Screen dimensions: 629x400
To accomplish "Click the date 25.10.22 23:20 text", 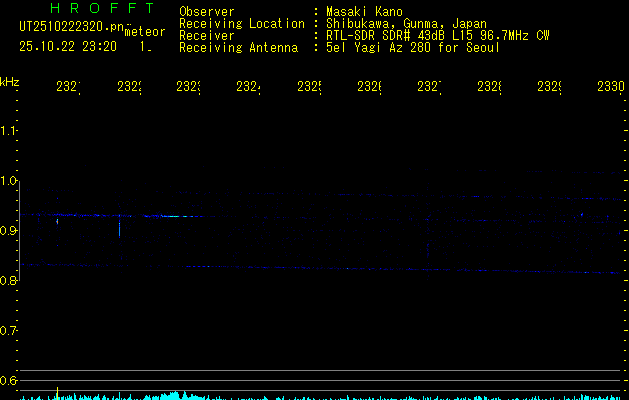I will click(68, 47).
